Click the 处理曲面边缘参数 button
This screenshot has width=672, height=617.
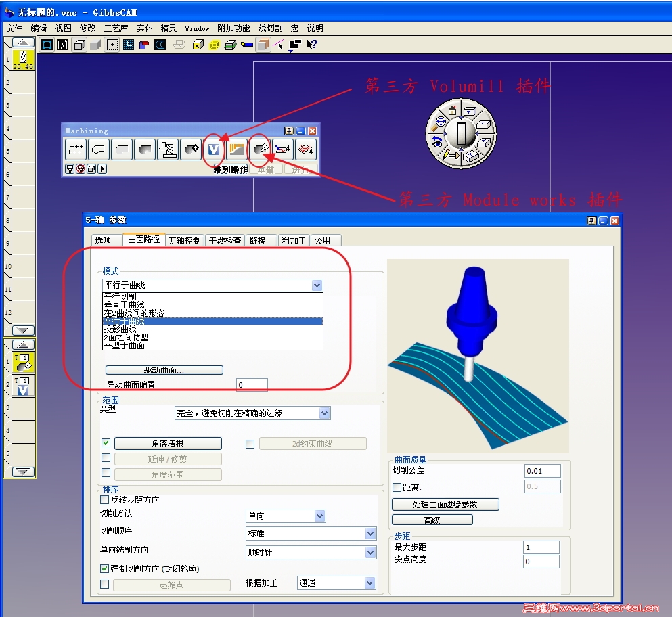[445, 504]
